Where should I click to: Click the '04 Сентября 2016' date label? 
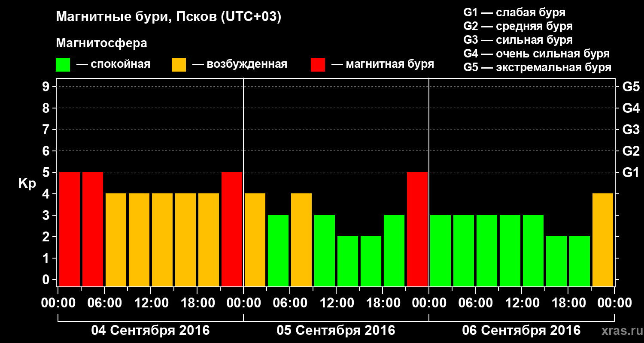pos(150,331)
